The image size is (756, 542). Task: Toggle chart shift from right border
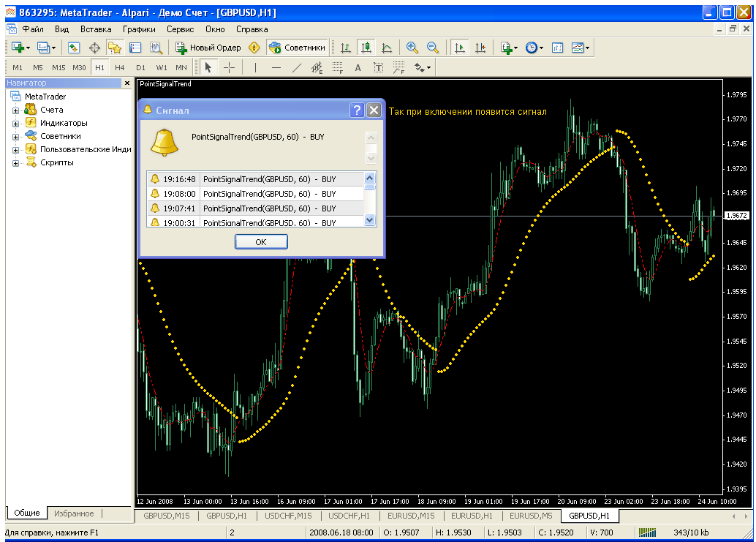pyautogui.click(x=480, y=48)
